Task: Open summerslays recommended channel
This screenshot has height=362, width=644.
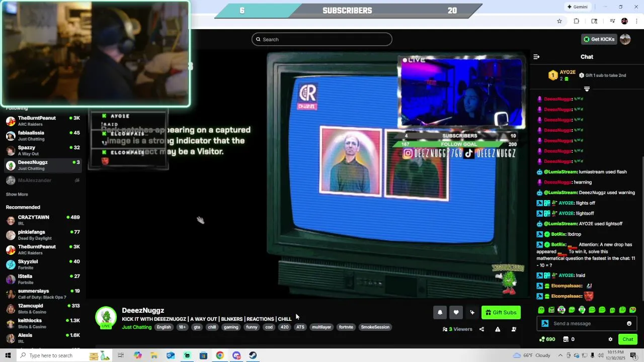Action: click(43, 294)
